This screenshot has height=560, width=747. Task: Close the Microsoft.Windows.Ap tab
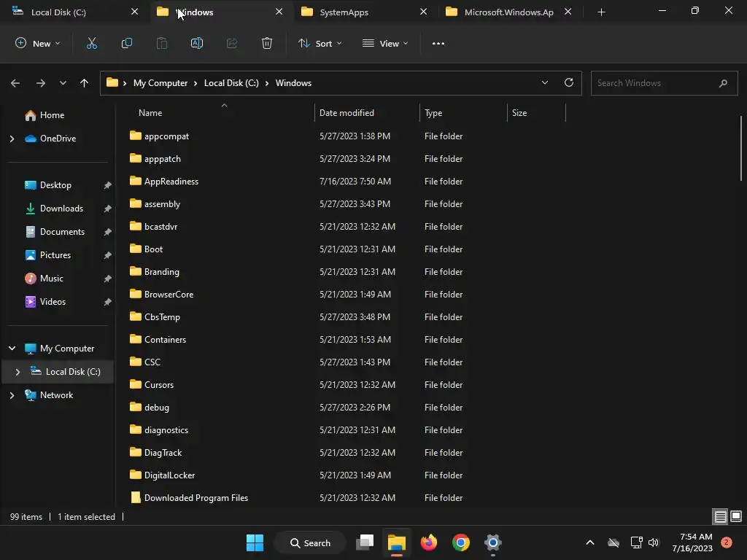click(568, 12)
